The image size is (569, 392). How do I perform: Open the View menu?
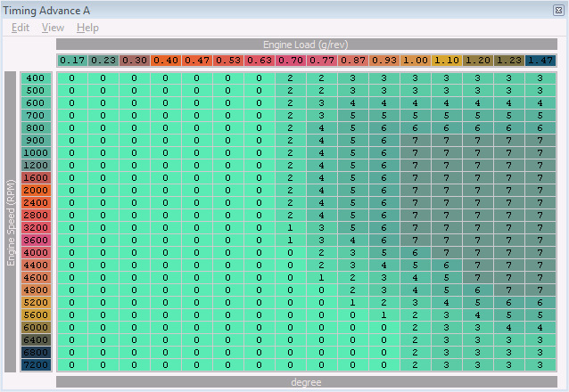(53, 28)
